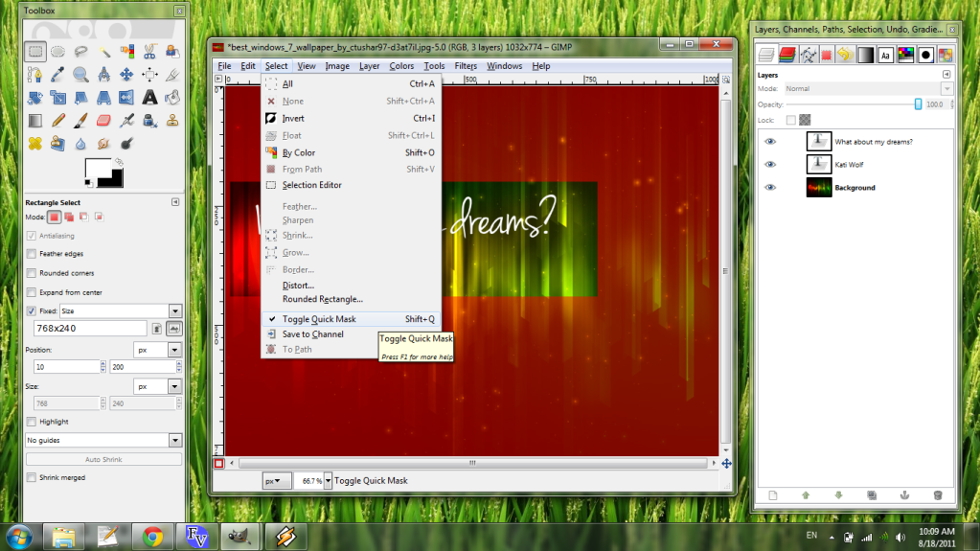Viewport: 980px width, 551px height.
Task: Hide the 'What about my dreams?' layer
Action: [x=770, y=142]
